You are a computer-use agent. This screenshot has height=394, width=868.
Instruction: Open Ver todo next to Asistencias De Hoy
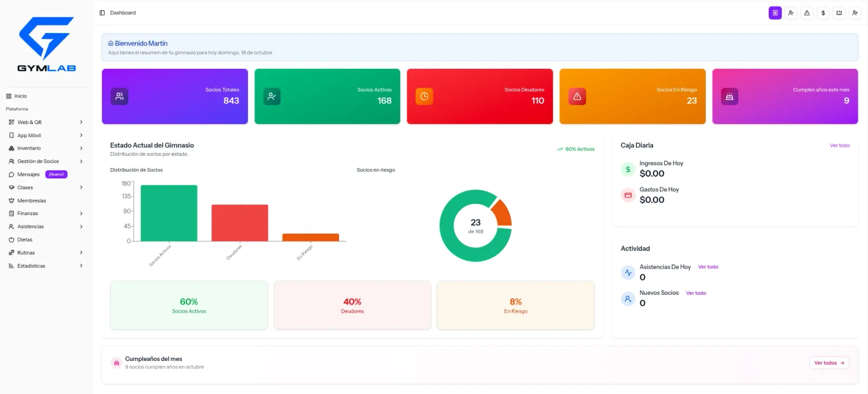(708, 267)
